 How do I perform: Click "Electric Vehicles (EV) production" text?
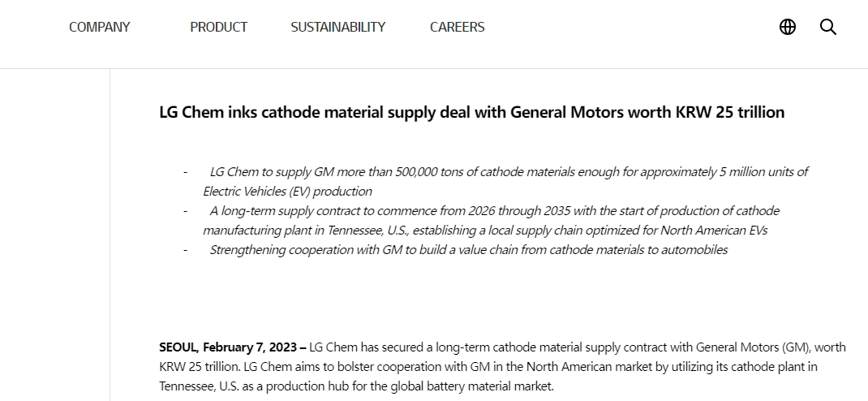[287, 192]
